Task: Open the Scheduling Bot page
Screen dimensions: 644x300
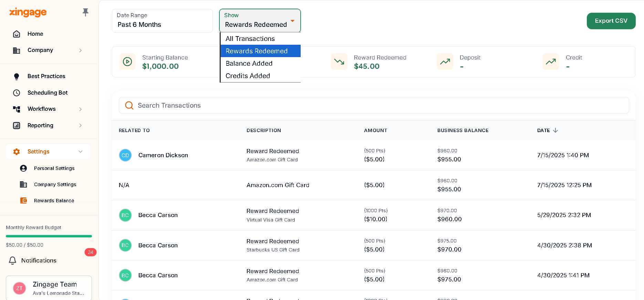Action: 48,93
